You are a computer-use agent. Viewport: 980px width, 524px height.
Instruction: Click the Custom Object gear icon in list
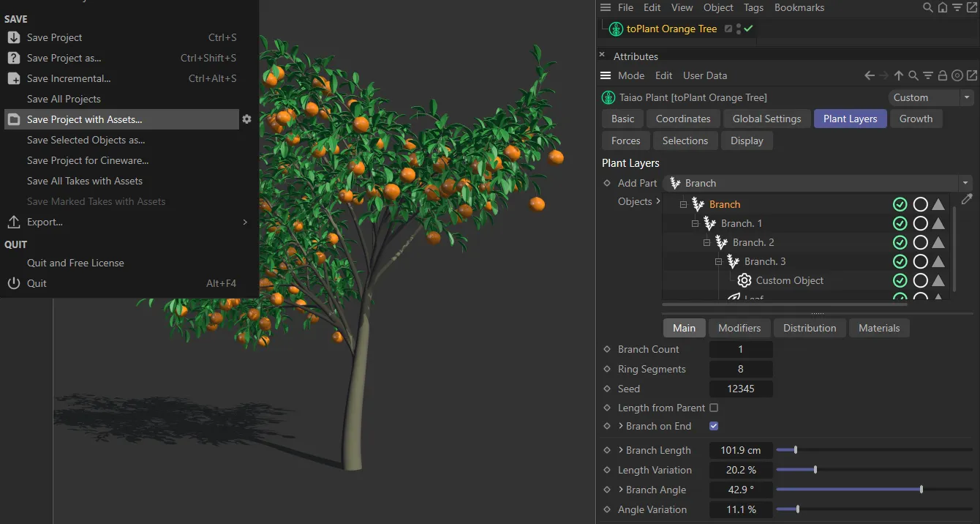point(745,280)
